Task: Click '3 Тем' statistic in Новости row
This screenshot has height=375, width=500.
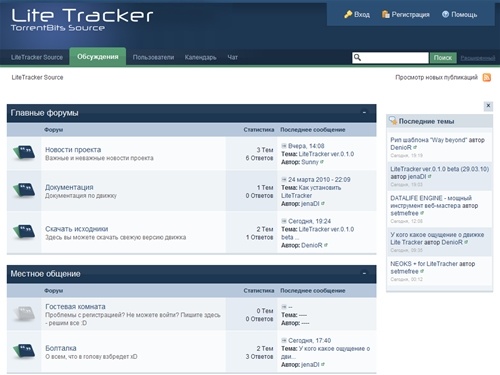Action: [x=265, y=150]
